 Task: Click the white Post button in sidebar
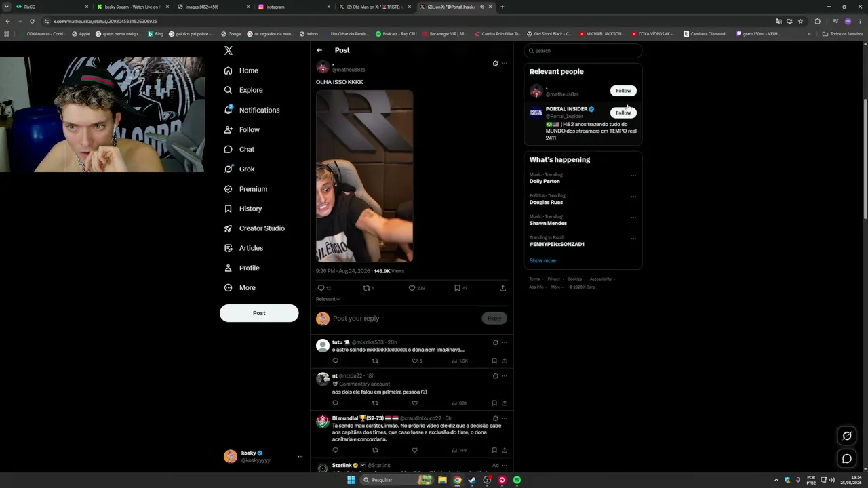(x=259, y=313)
